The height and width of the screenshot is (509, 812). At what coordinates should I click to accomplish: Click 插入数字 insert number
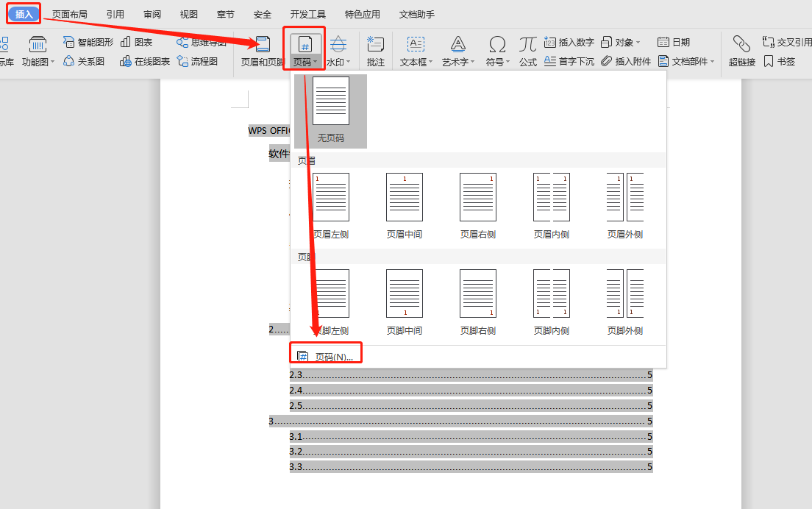569,42
